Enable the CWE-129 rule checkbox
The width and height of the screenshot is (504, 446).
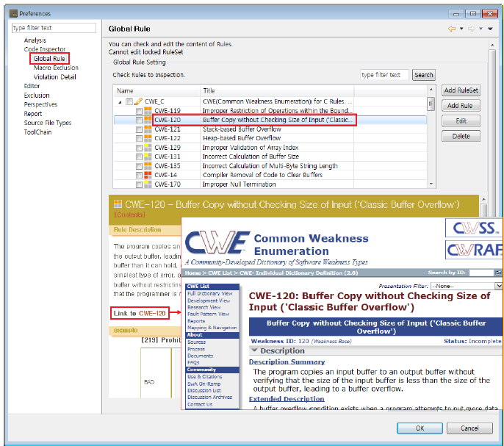(139, 148)
